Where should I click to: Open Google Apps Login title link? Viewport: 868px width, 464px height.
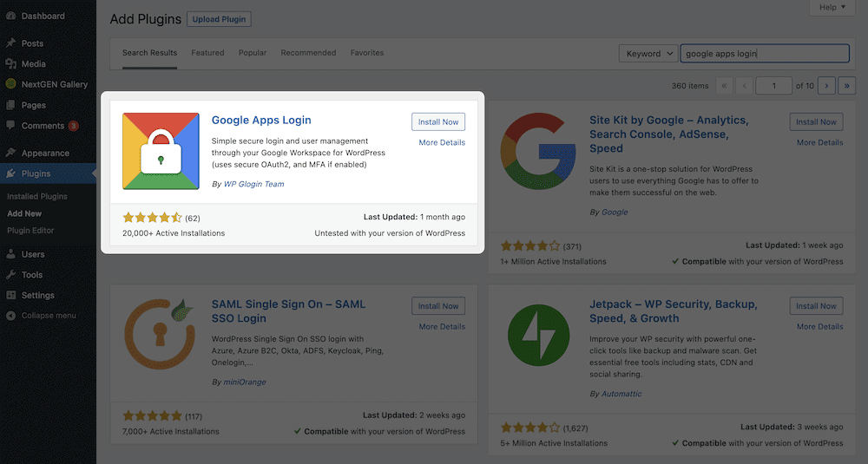point(261,120)
